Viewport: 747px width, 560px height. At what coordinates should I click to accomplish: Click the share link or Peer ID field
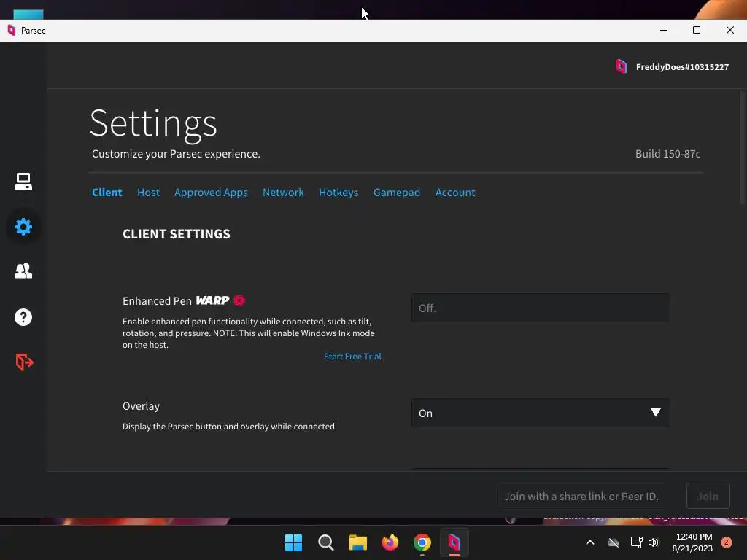tap(582, 496)
